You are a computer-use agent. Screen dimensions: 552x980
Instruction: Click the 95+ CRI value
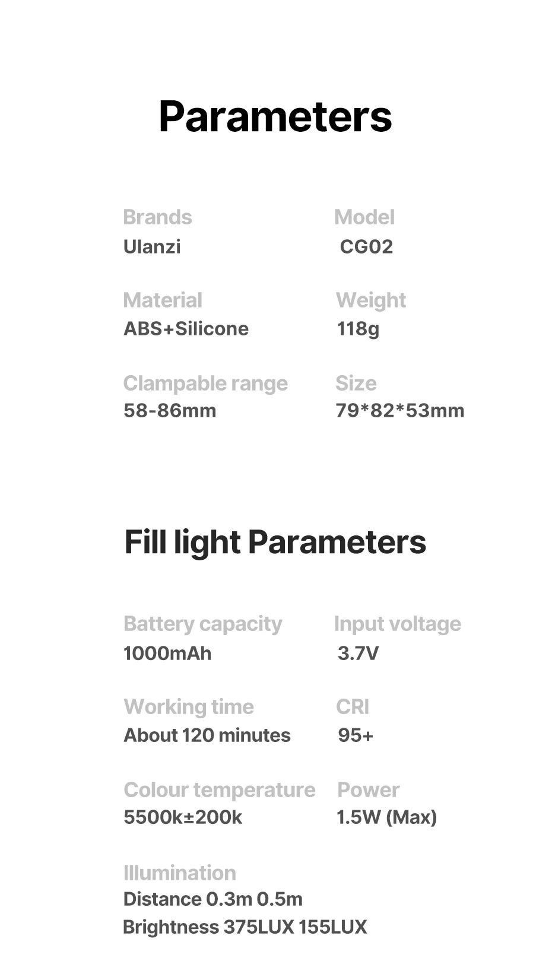coord(356,735)
